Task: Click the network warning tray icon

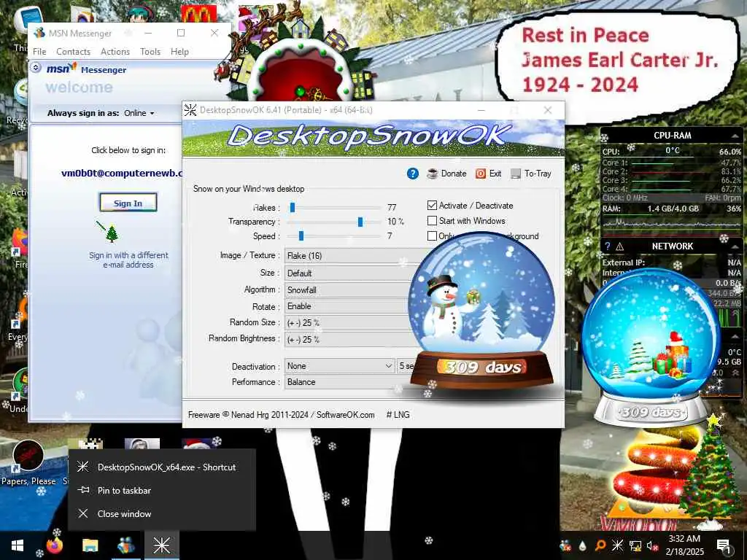Action: pyautogui.click(x=635, y=545)
